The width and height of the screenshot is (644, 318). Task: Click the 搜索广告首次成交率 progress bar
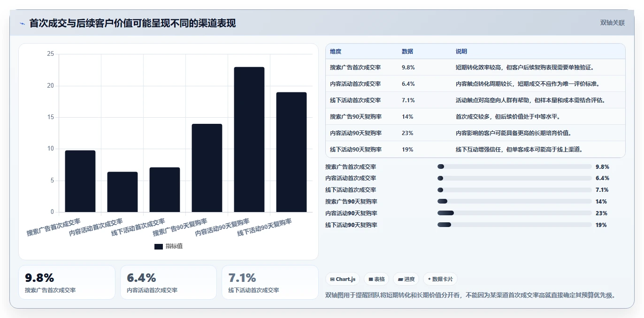pyautogui.click(x=514, y=167)
